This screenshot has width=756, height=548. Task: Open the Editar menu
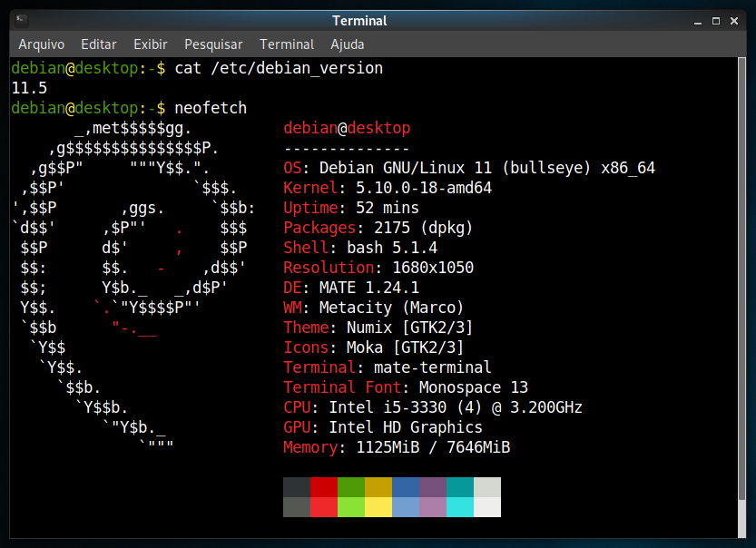(99, 44)
